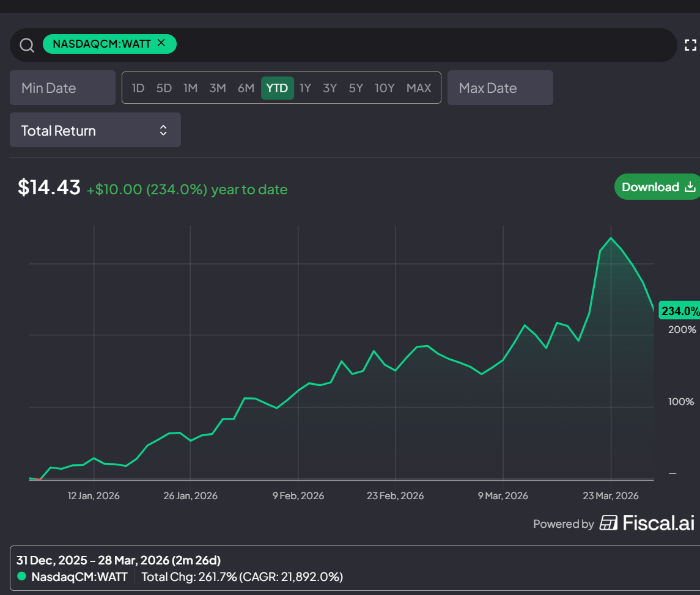Click the Powered by text
Screen dimensions: 700x595
click(x=564, y=524)
